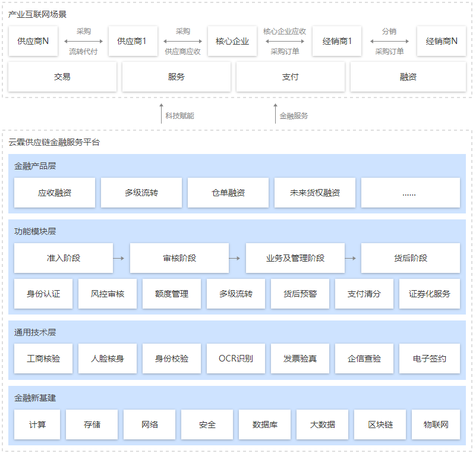Select the 准入阶段 stage box
The width and height of the screenshot is (476, 459).
tap(64, 258)
